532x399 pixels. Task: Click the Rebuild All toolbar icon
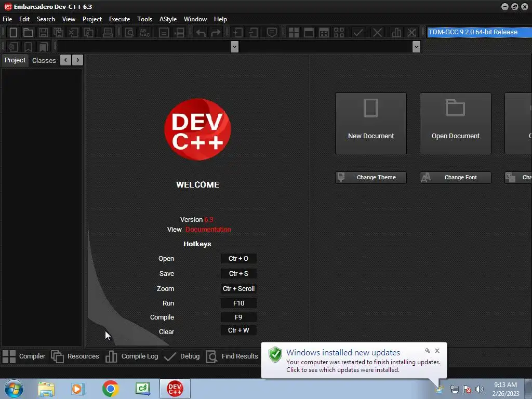[x=339, y=33]
